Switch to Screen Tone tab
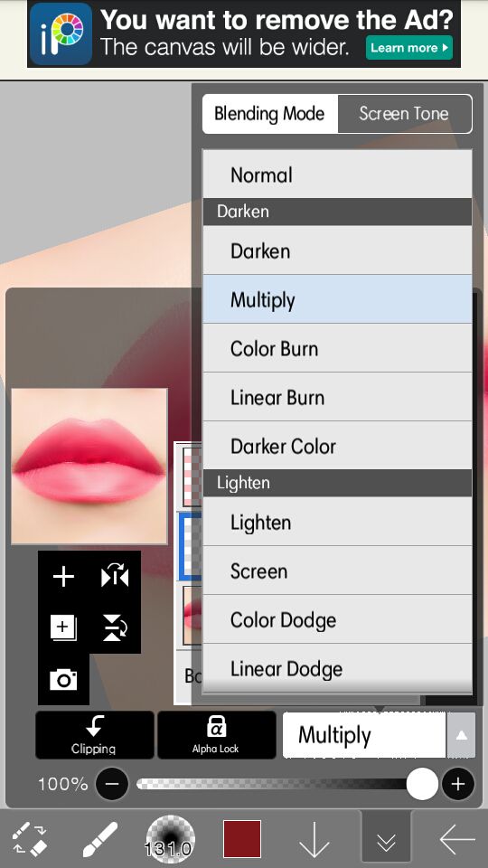This screenshot has height=868, width=488. (404, 114)
